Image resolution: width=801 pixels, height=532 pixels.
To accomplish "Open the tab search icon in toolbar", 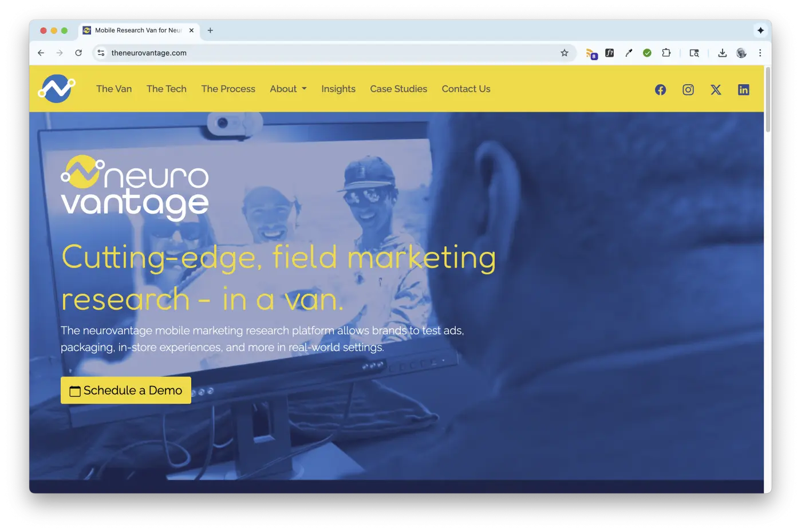I will coord(694,53).
